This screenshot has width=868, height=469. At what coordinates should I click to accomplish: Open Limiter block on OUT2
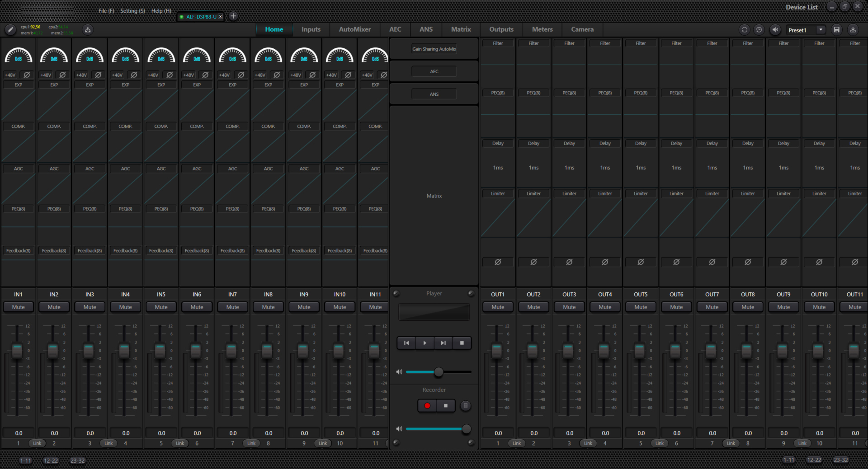533,194
